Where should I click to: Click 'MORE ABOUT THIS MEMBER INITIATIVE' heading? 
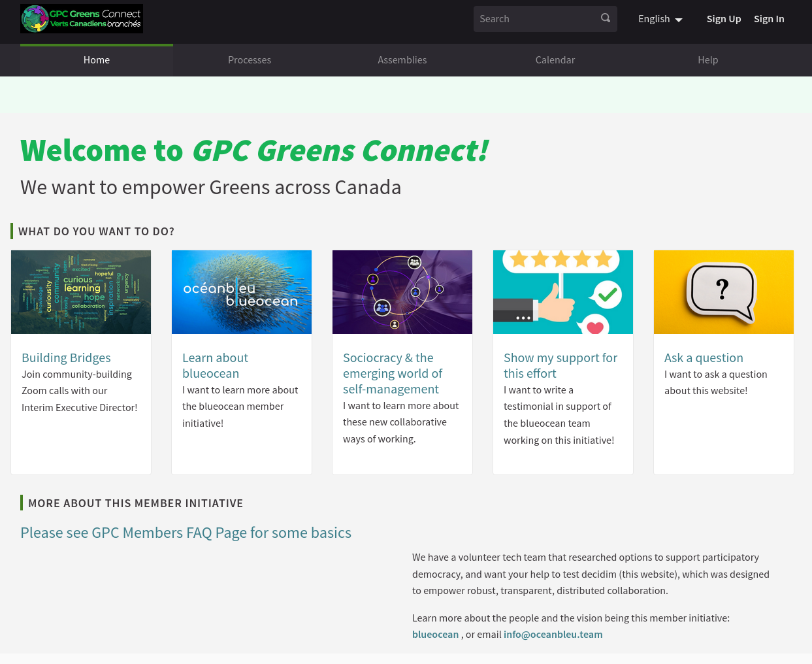point(135,503)
